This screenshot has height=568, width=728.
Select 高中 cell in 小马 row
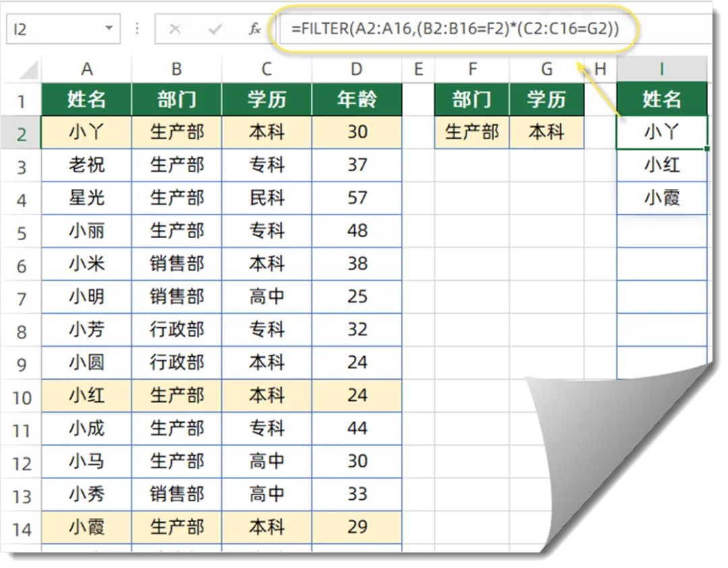pos(266,461)
